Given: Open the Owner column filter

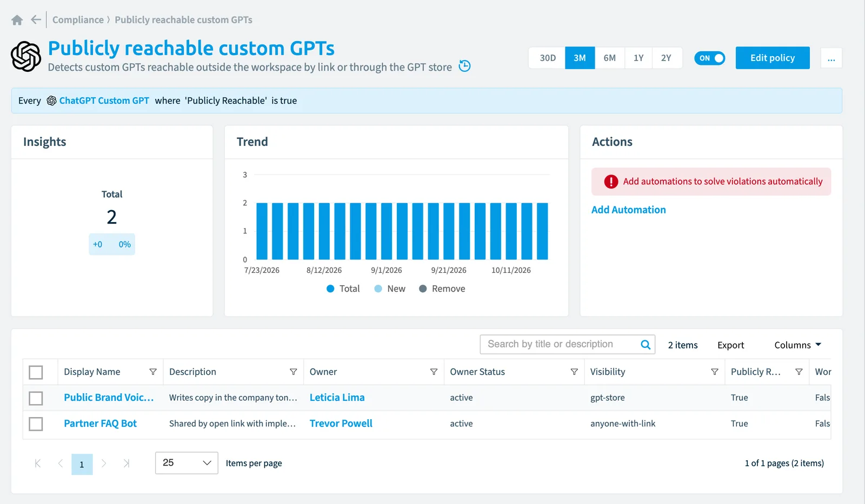Looking at the screenshot, I should point(434,372).
